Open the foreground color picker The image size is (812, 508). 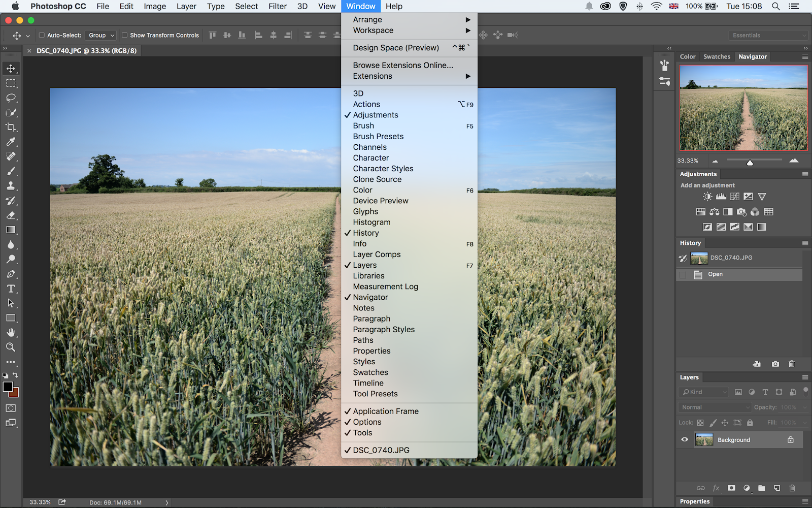(8, 387)
